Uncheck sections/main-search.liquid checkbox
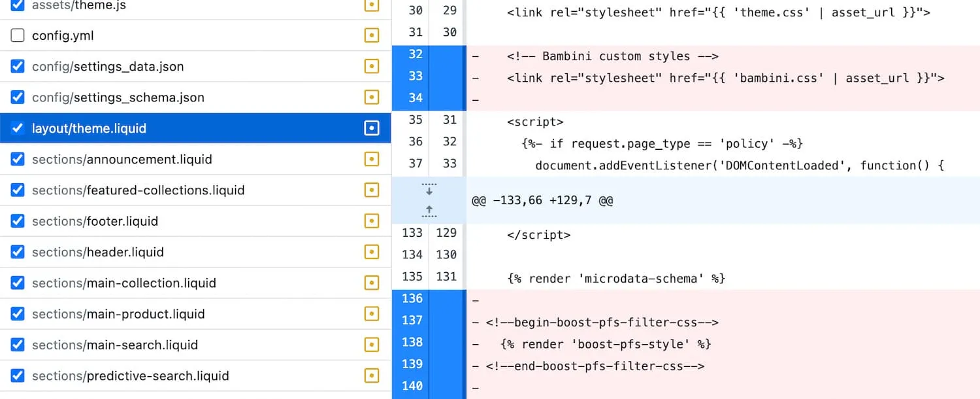980x399 pixels. [x=18, y=345]
